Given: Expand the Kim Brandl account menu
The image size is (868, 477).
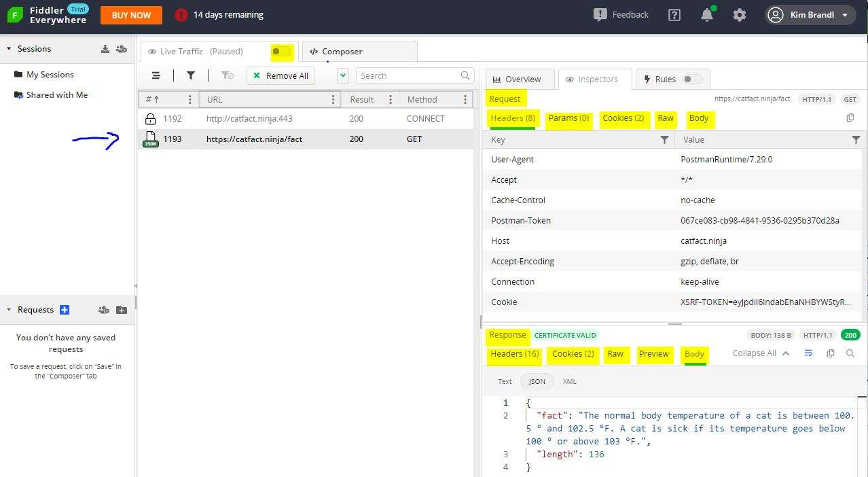Looking at the screenshot, I should 810,14.
